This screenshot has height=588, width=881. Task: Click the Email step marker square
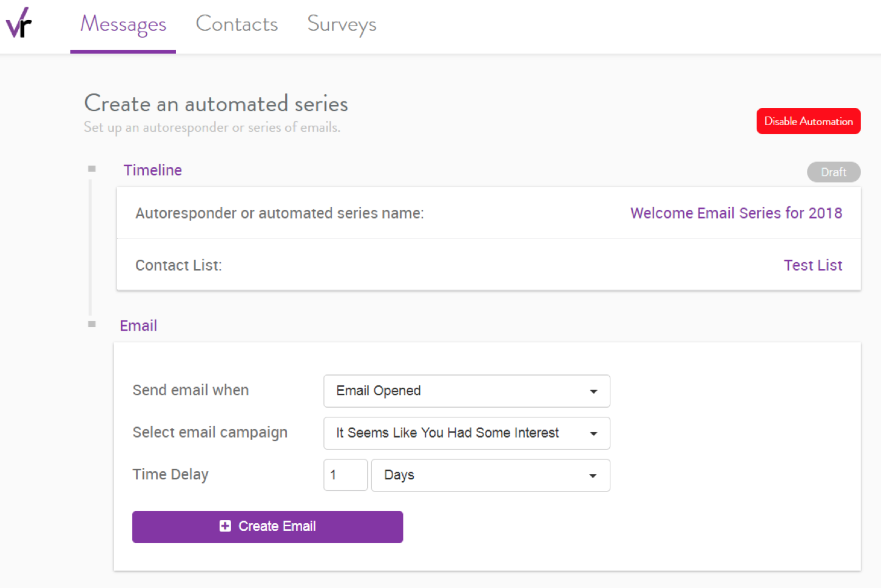(91, 324)
